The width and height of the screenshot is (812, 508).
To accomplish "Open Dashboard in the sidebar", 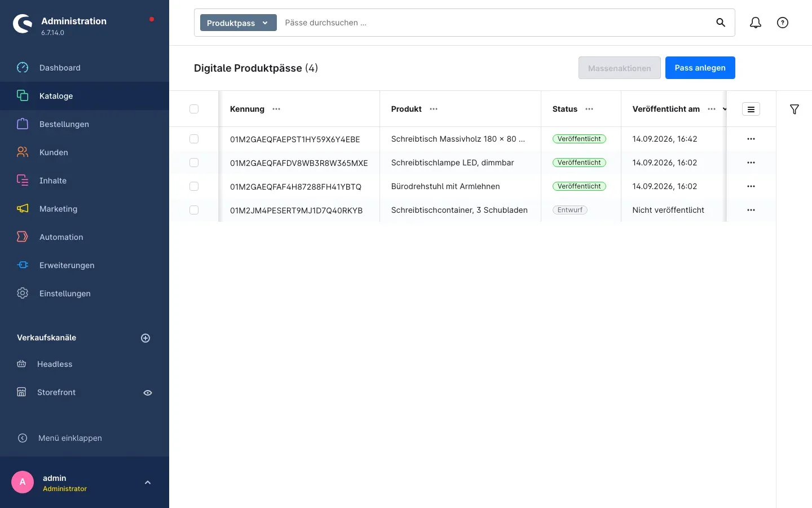I will point(85,68).
